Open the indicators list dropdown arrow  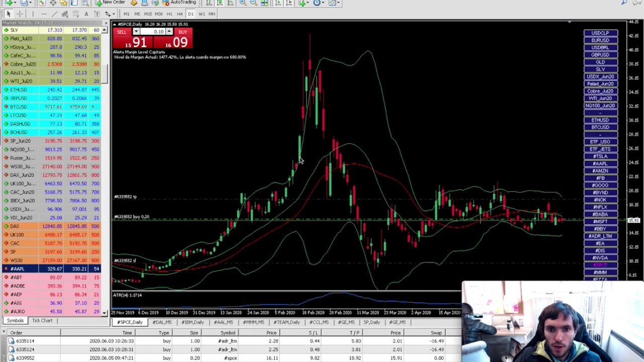[307, 3]
